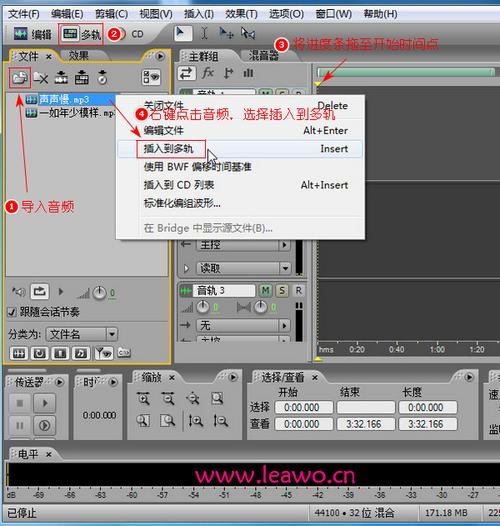Image resolution: width=500 pixels, height=526 pixels.
Task: Open the file panel flyout menu
Action: (x=161, y=56)
